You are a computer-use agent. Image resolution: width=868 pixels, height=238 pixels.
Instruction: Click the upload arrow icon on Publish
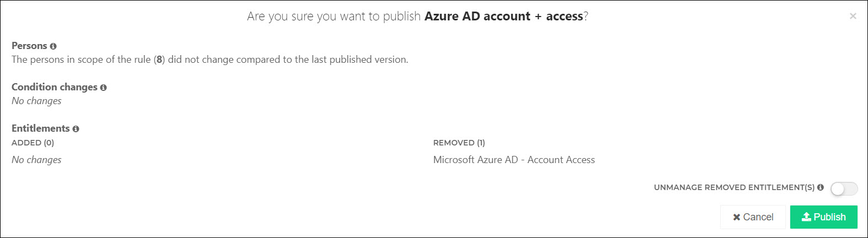click(x=806, y=217)
